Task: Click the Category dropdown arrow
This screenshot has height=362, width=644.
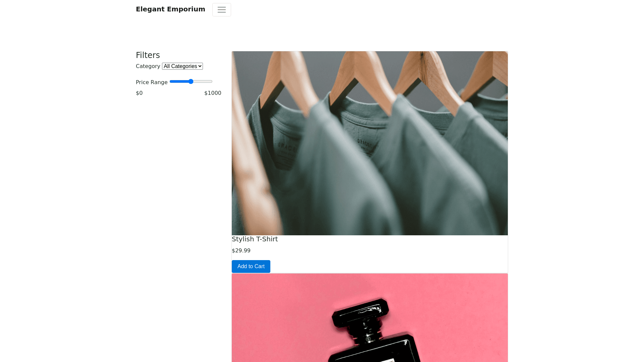Action: [x=200, y=66]
